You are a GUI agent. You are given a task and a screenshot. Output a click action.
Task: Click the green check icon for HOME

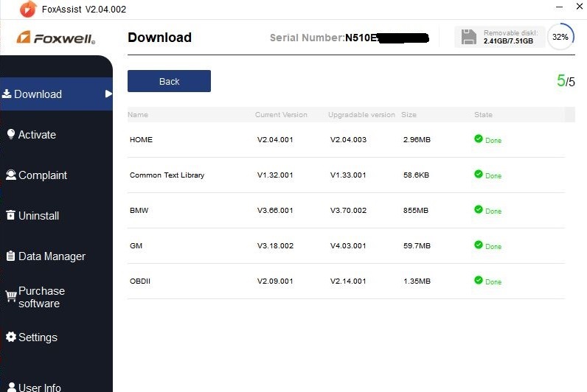click(478, 139)
